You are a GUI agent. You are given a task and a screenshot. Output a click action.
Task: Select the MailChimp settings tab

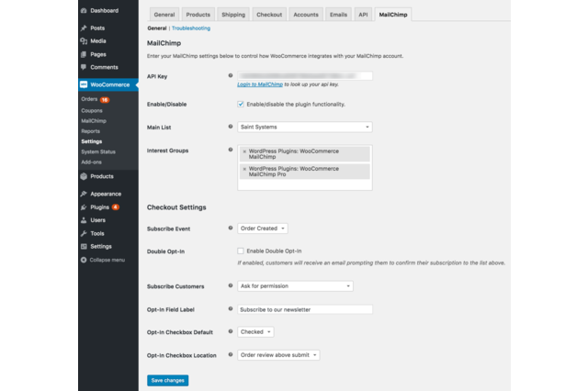point(393,15)
